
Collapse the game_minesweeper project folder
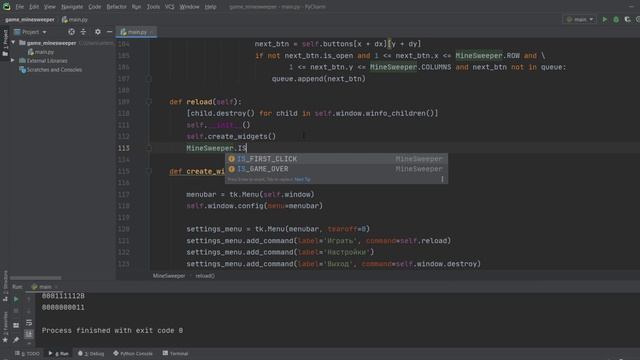tap(13, 43)
